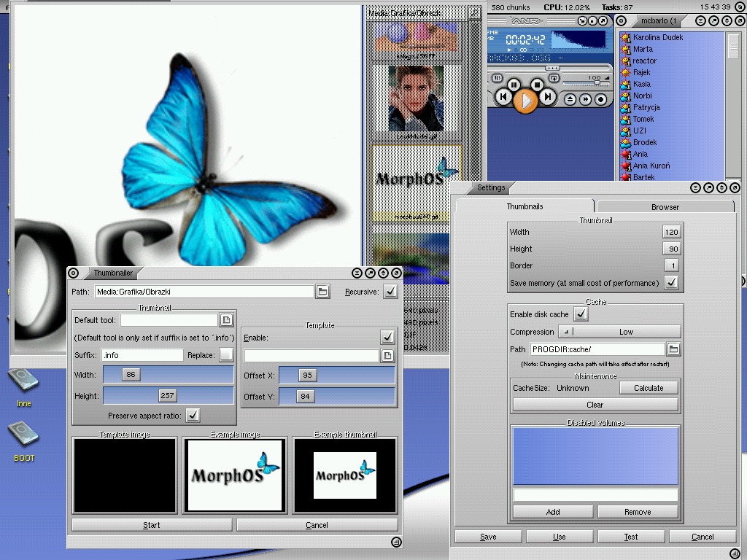Click the Test button in Settings
This screenshot has width=747, height=560.
click(631, 537)
